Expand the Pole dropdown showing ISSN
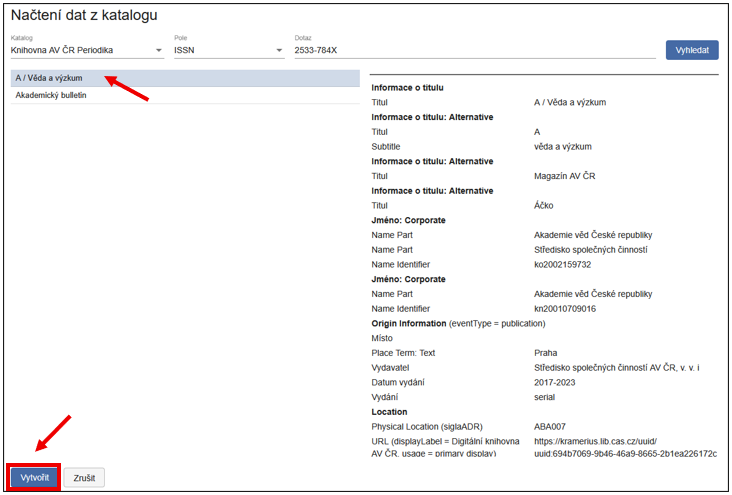Viewport: 732px width, 495px height. (228, 50)
